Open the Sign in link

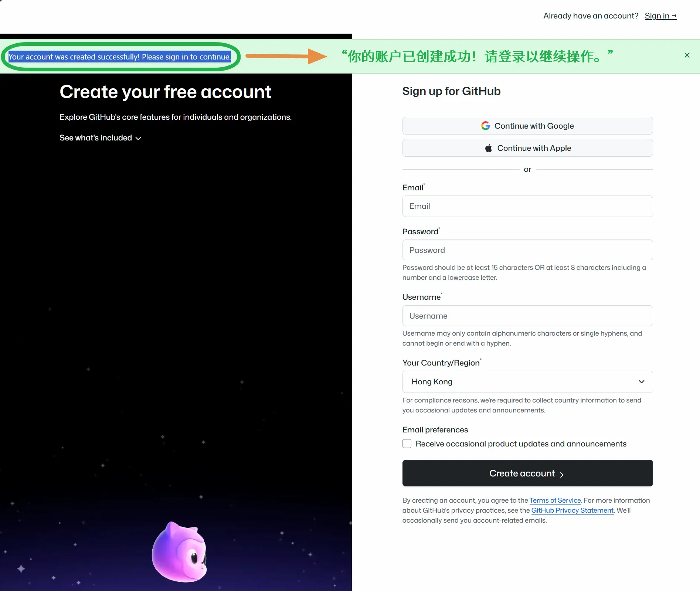[660, 16]
